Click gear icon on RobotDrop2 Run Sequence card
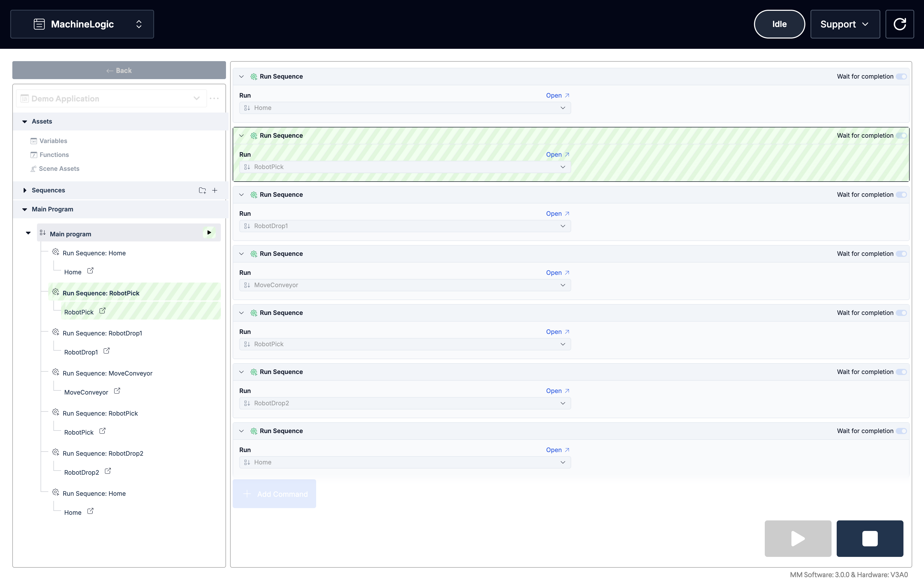The image size is (924, 580). point(254,372)
